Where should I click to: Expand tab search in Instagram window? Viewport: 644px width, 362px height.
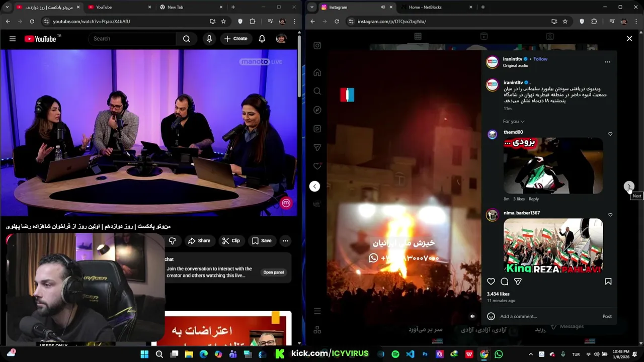[312, 7]
